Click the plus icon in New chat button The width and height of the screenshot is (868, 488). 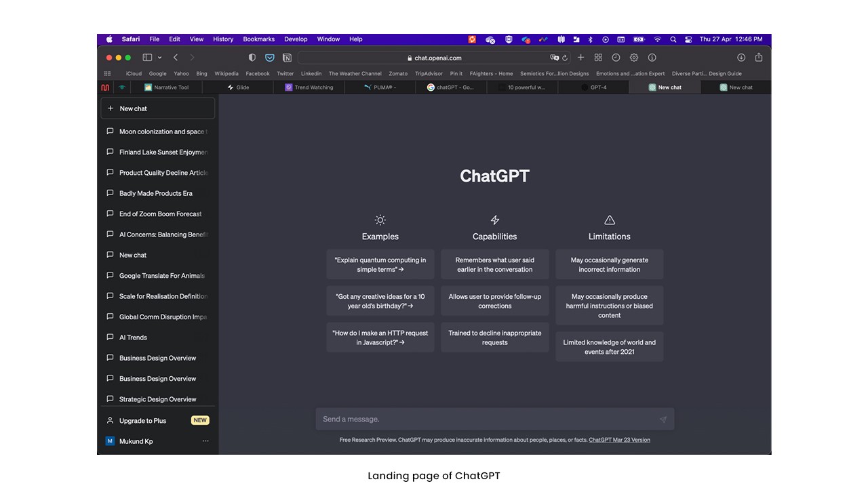111,108
